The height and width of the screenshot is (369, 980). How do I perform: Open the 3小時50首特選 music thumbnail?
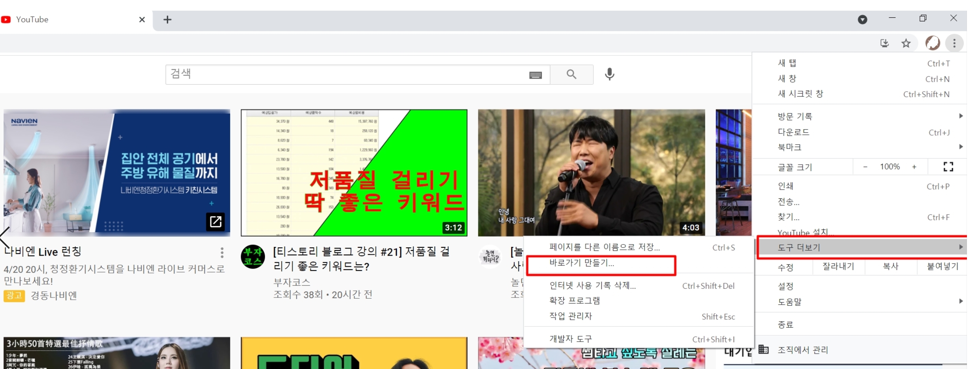tap(117, 353)
